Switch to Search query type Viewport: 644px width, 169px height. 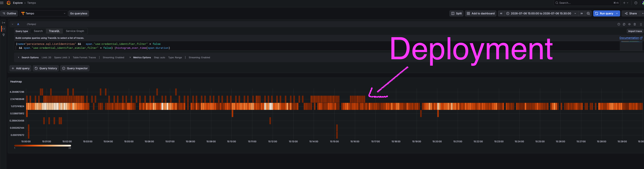coord(38,31)
